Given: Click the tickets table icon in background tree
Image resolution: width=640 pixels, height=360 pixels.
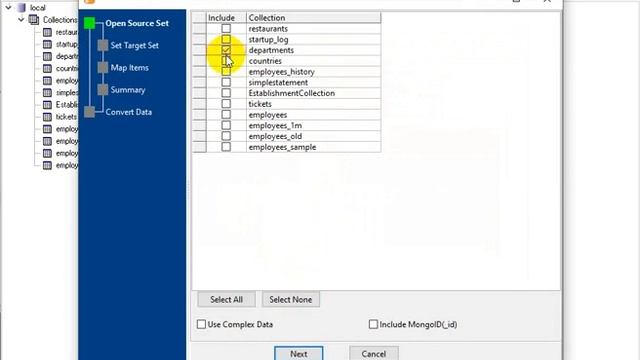Looking at the screenshot, I should 47,117.
